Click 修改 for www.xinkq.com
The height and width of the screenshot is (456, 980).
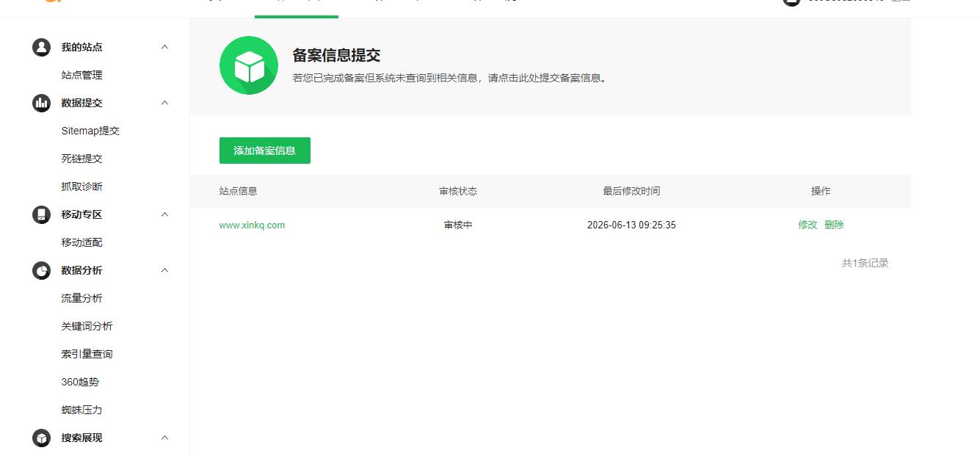pos(807,225)
